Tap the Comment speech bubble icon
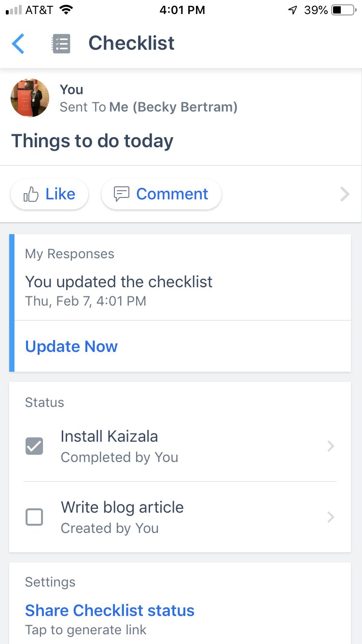The width and height of the screenshot is (362, 644). (121, 194)
